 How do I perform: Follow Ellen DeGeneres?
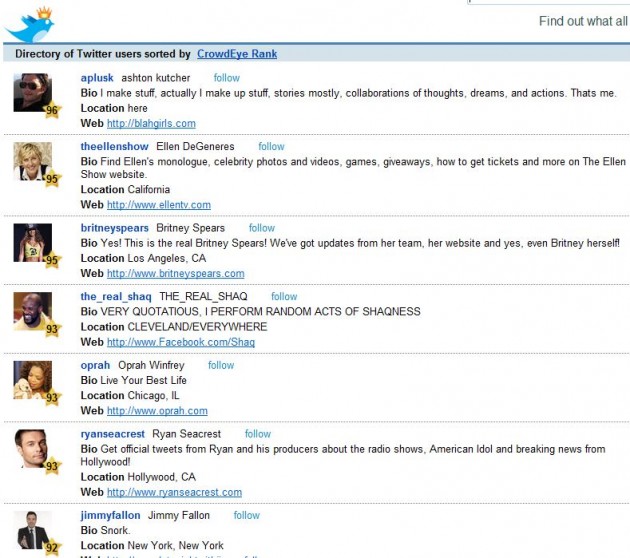pyautogui.click(x=271, y=147)
